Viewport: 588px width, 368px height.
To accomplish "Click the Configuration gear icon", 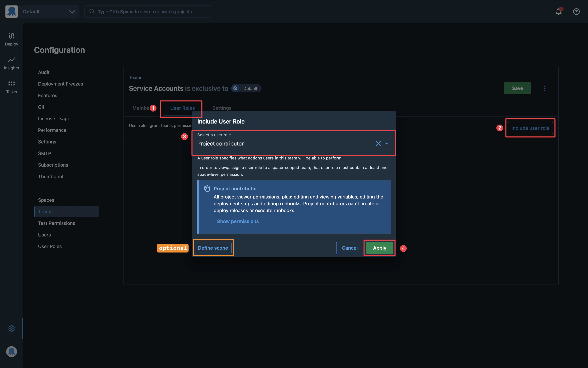I will point(11,328).
